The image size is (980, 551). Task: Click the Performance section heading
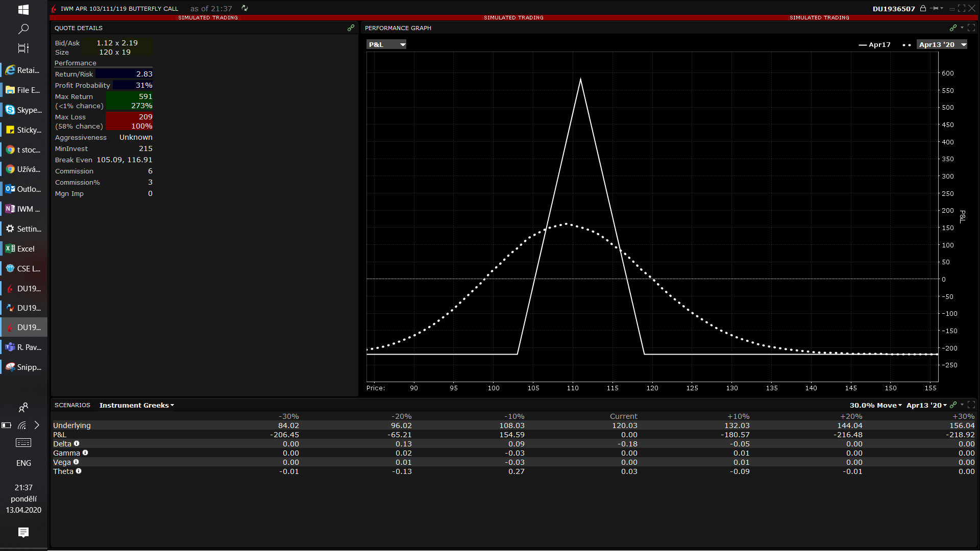tap(76, 63)
